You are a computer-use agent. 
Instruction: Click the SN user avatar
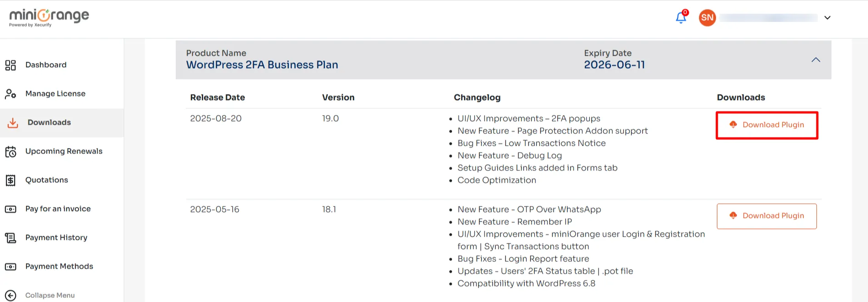coord(707,18)
